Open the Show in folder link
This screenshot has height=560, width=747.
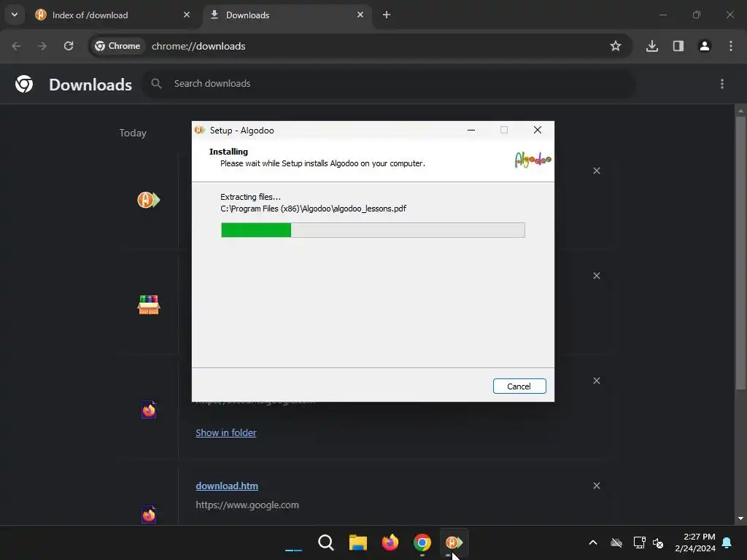coord(226,432)
